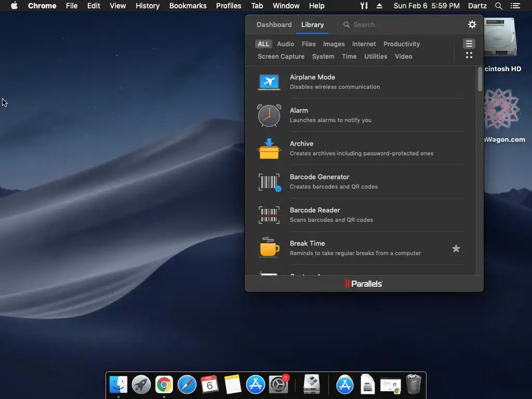The image size is (532, 399).
Task: Filter tools by Internet category
Action: [364, 44]
